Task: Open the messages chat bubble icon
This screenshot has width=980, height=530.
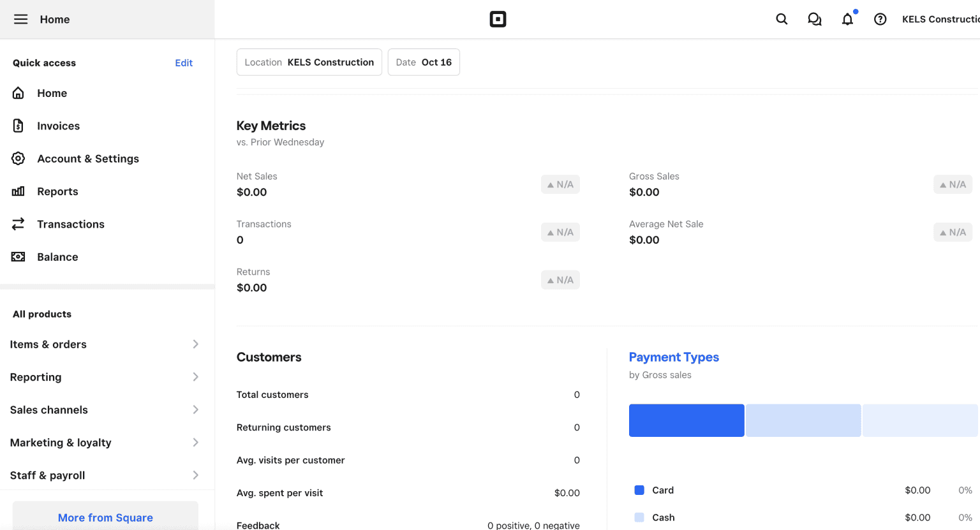Action: point(814,19)
